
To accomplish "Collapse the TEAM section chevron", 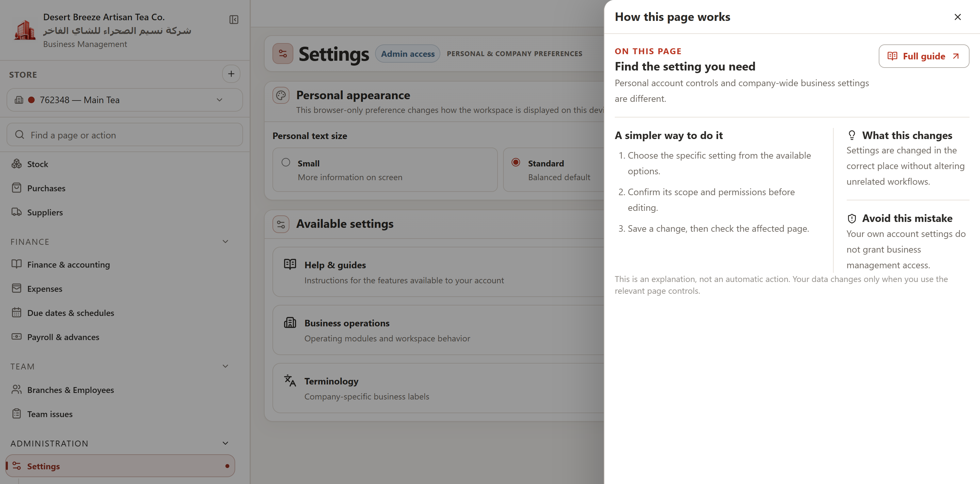I will click(x=225, y=366).
